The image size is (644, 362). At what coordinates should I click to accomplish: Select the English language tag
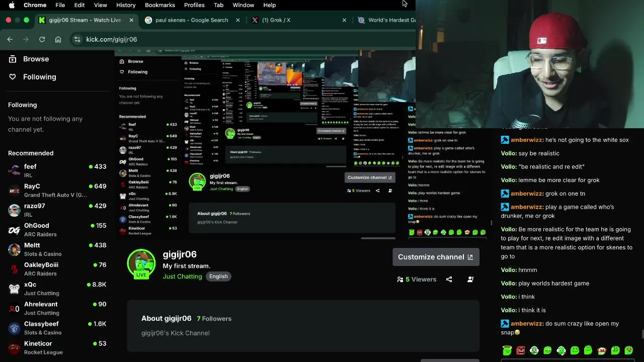[218, 277]
